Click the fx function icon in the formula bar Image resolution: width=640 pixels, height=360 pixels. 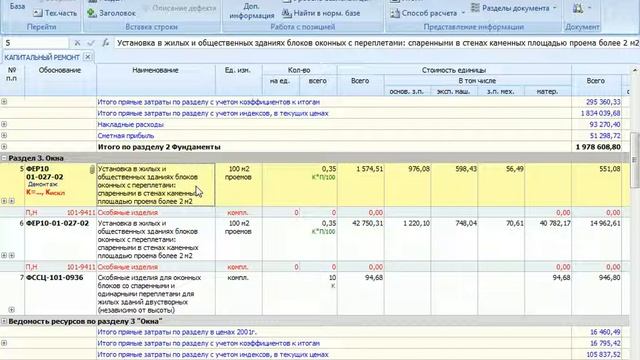pyautogui.click(x=105, y=43)
